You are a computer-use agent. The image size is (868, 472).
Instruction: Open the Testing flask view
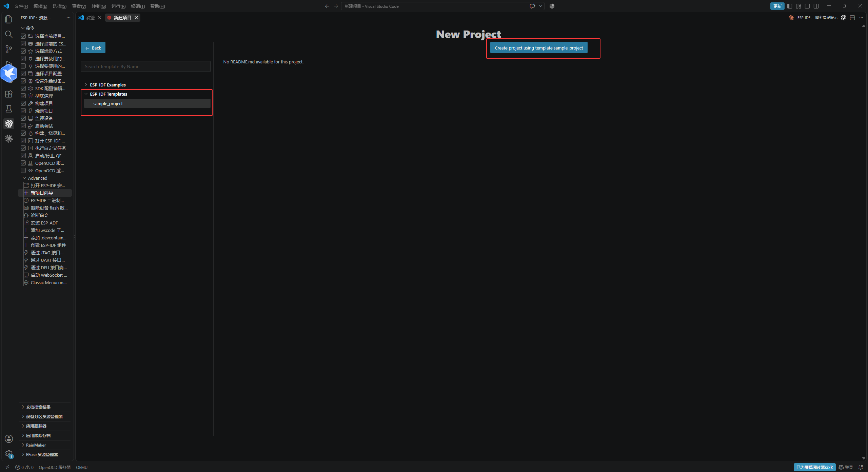pos(9,109)
